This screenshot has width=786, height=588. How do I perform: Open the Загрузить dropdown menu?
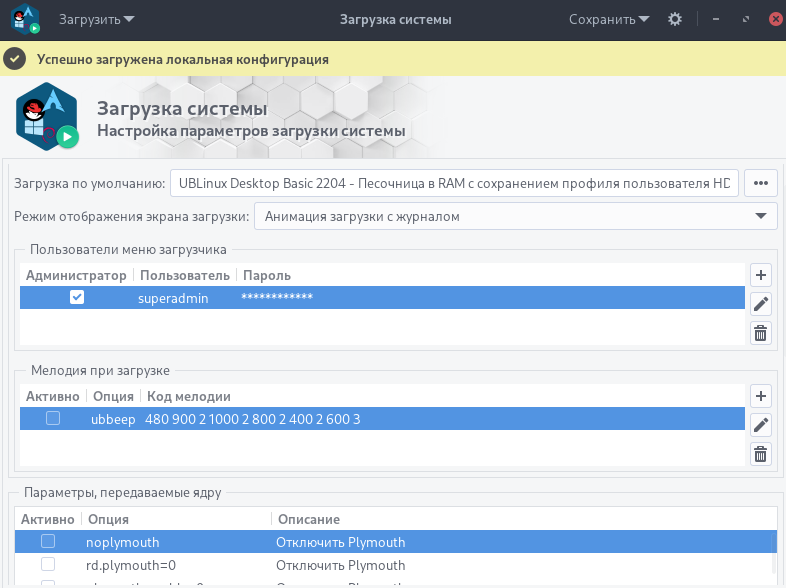96,20
